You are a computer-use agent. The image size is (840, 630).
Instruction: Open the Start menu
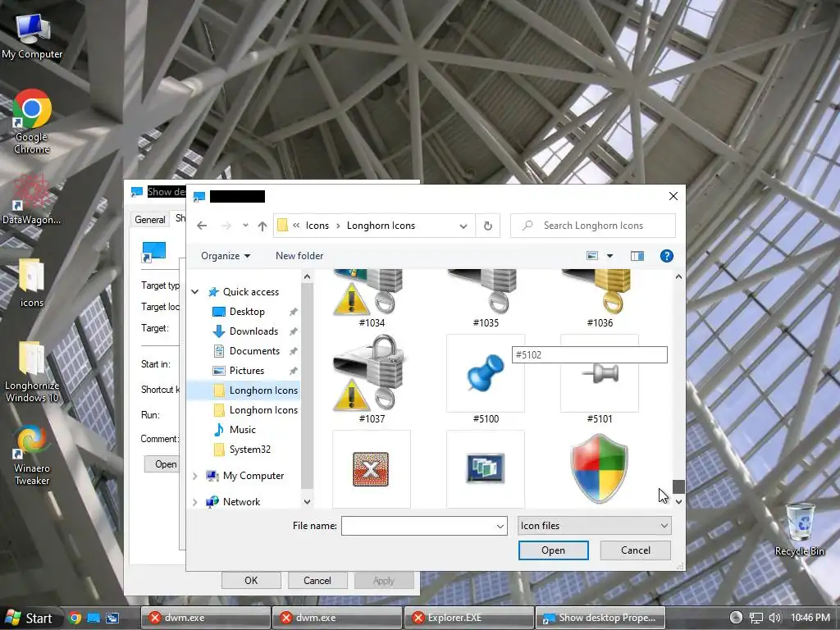coord(30,618)
